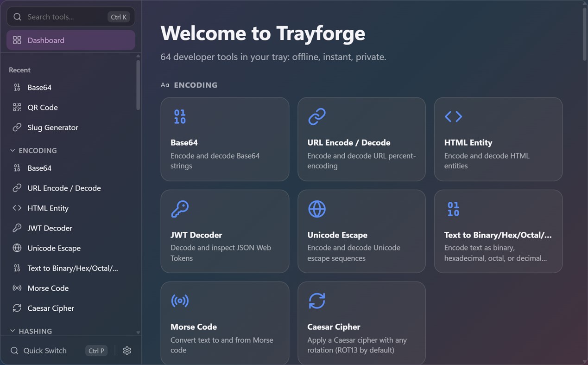Open settings via the gear icon

point(127,351)
